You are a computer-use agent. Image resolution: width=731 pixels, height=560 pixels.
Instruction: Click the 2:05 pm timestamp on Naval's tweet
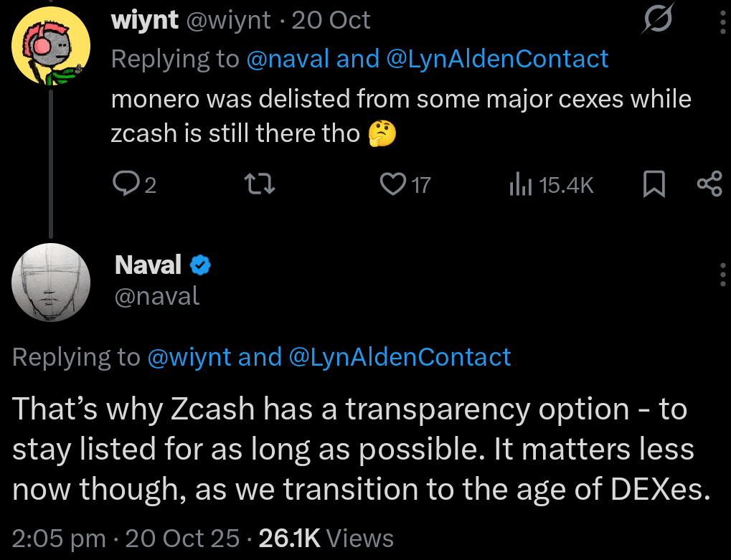[x=59, y=538]
